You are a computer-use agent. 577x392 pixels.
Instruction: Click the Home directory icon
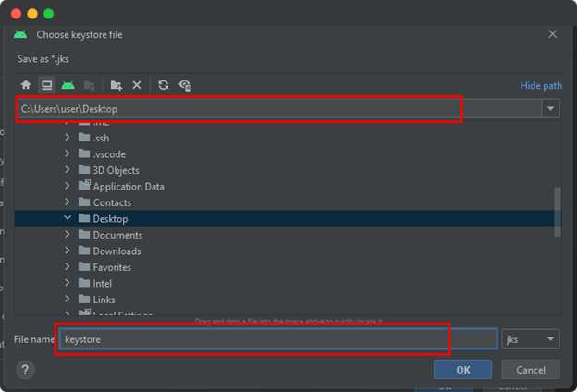tap(26, 85)
